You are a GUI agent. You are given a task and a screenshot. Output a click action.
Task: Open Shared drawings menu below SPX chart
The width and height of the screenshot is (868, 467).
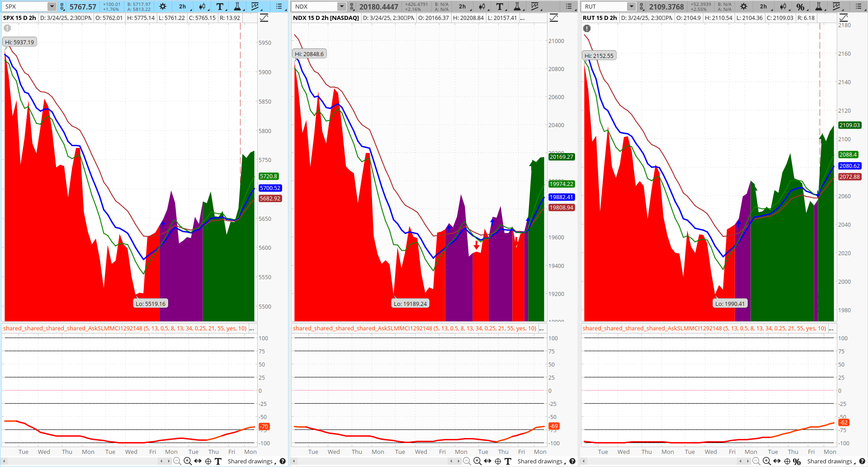click(x=250, y=461)
